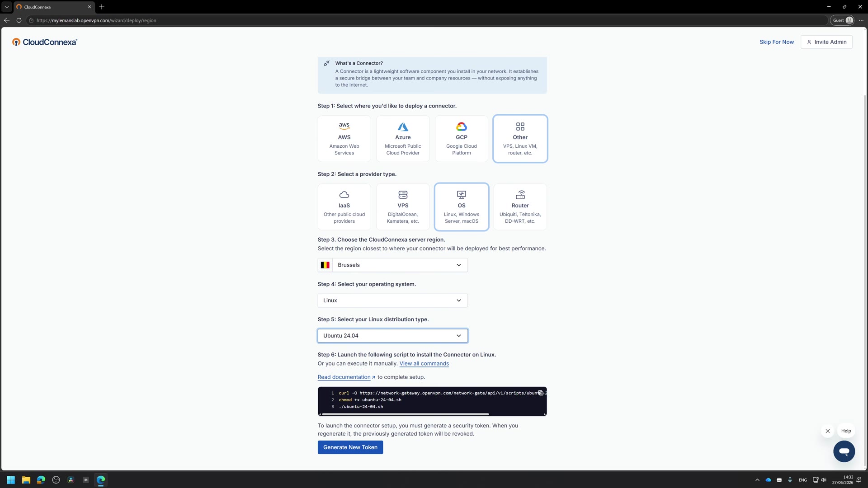The image size is (868, 488).
Task: Click the round clock-like taskbar icon
Action: tap(56, 480)
